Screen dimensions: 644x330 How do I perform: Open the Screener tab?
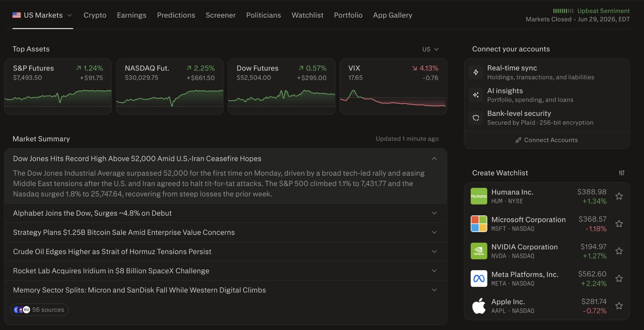(220, 15)
